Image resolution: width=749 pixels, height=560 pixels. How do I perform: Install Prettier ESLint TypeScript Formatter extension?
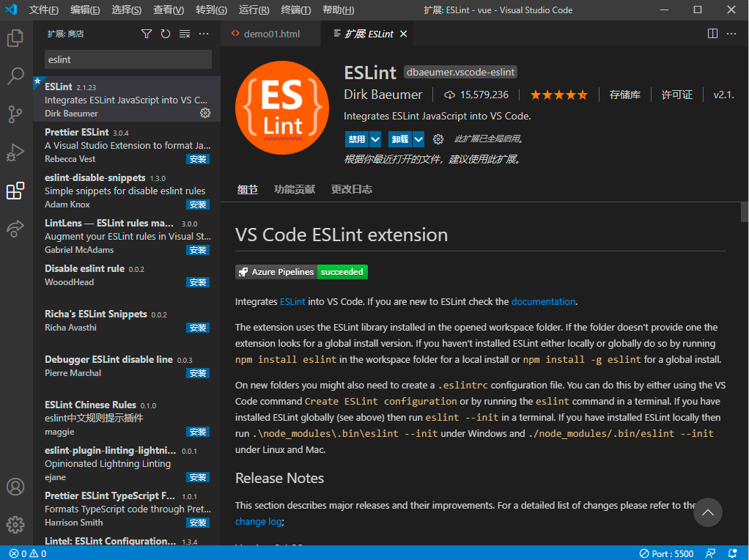click(198, 523)
